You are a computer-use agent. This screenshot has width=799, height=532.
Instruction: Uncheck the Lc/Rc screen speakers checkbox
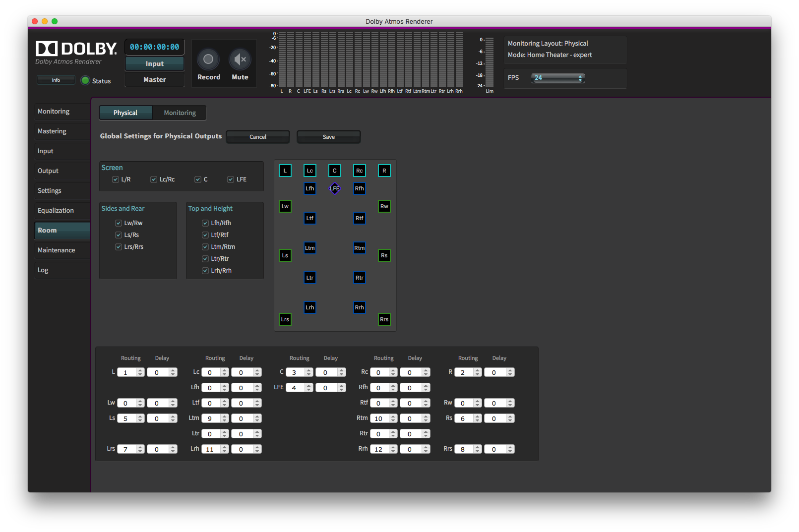click(154, 179)
